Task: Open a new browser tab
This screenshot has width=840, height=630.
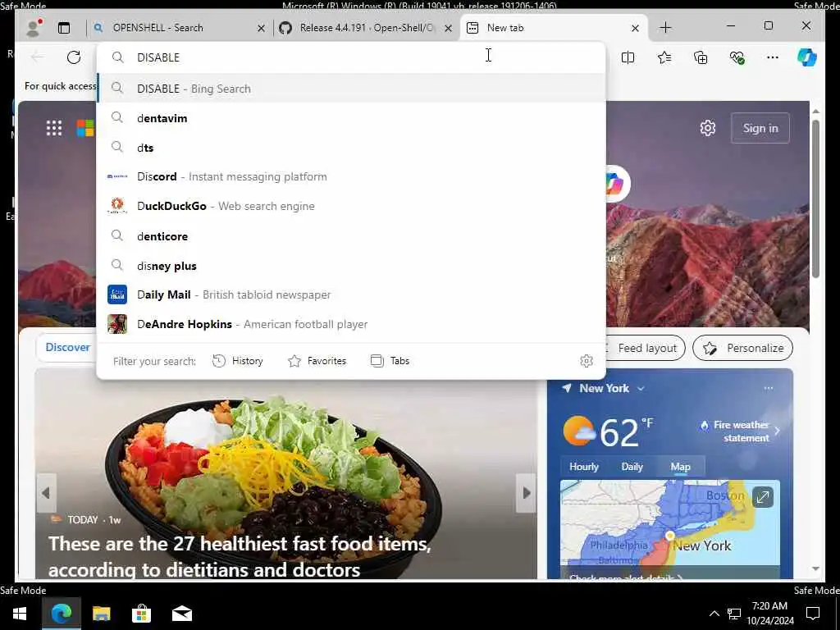Action: (665, 28)
